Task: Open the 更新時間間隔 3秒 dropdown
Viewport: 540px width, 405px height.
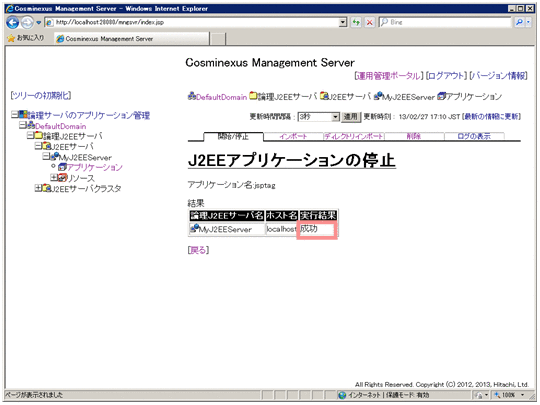Action: click(x=319, y=117)
